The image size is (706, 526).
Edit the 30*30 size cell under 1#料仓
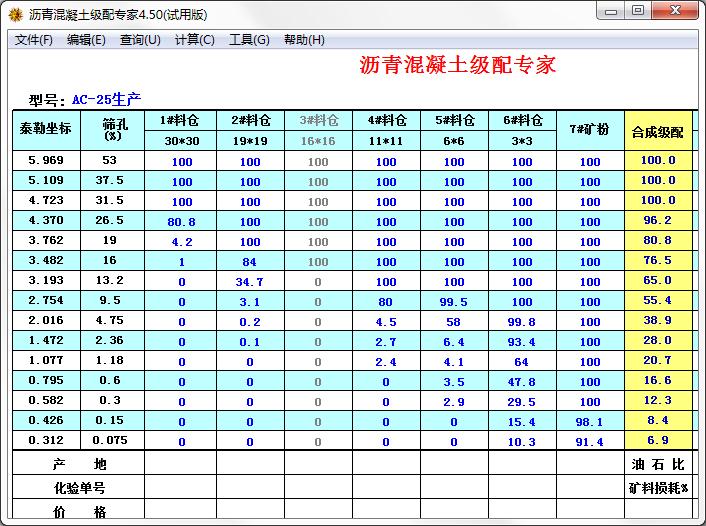[182, 141]
